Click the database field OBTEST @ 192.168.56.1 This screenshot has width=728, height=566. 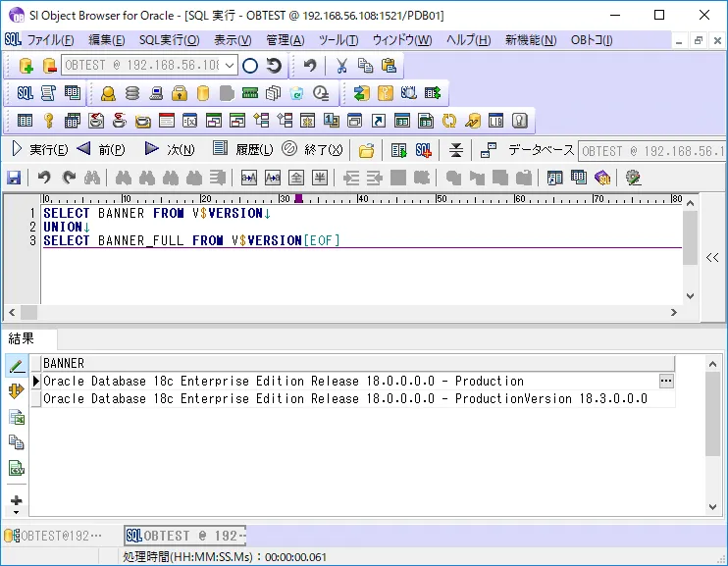[x=651, y=151]
